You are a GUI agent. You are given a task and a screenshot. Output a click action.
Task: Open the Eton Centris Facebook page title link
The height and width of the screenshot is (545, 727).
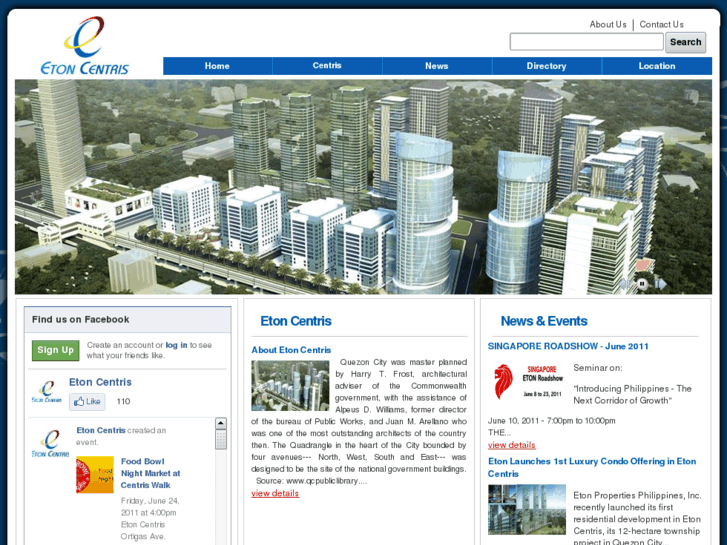click(100, 382)
